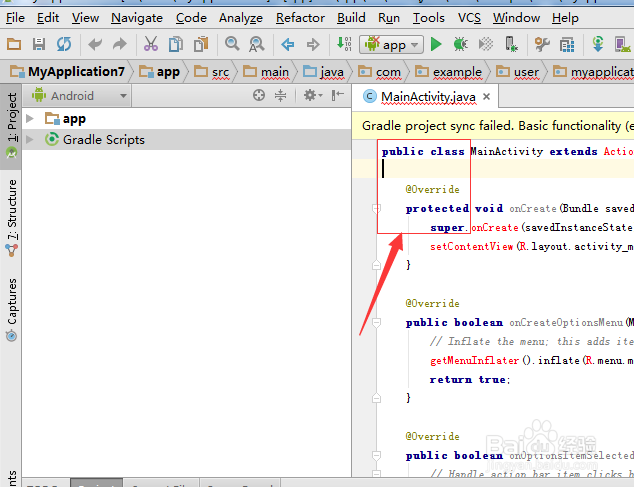634x487 pixels.
Task: Open the Build menu
Action: (351, 18)
